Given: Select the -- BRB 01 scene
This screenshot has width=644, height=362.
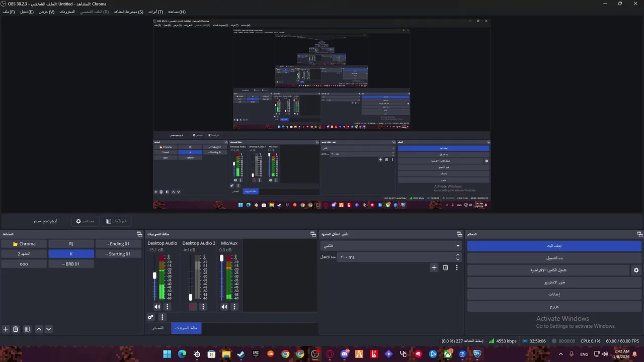Looking at the screenshot, I should [71, 264].
